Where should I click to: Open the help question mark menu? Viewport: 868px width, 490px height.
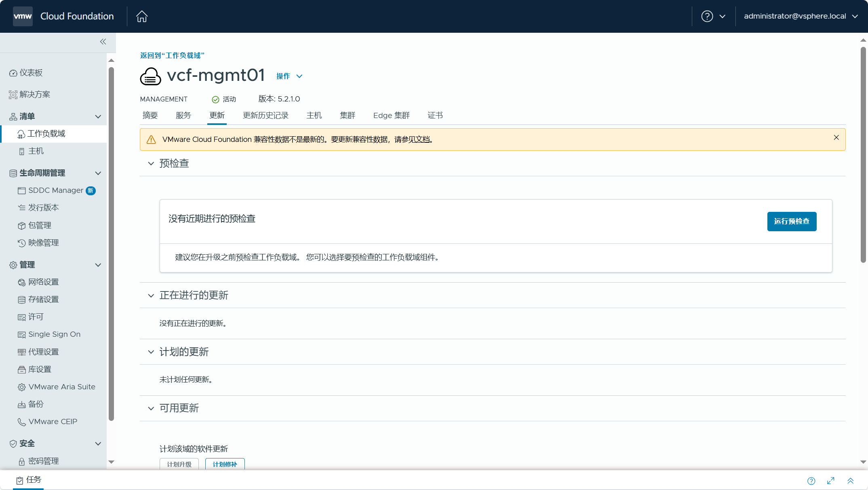[714, 16]
